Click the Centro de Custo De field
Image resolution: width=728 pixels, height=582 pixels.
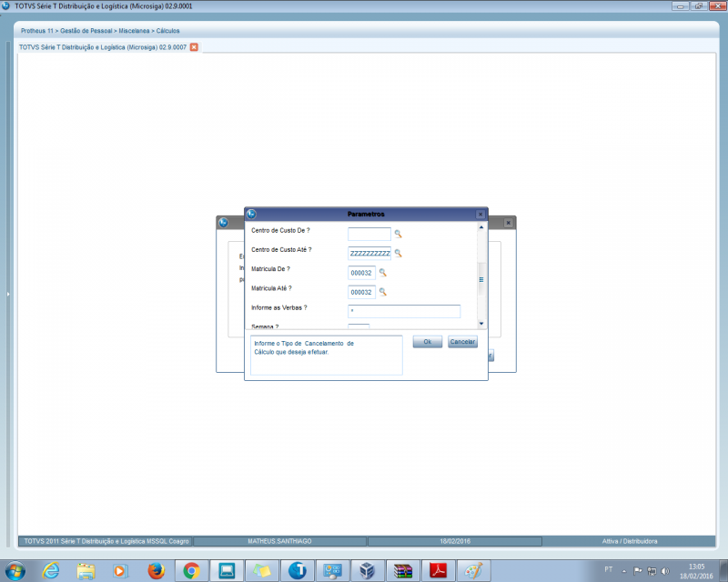pyautogui.click(x=369, y=234)
